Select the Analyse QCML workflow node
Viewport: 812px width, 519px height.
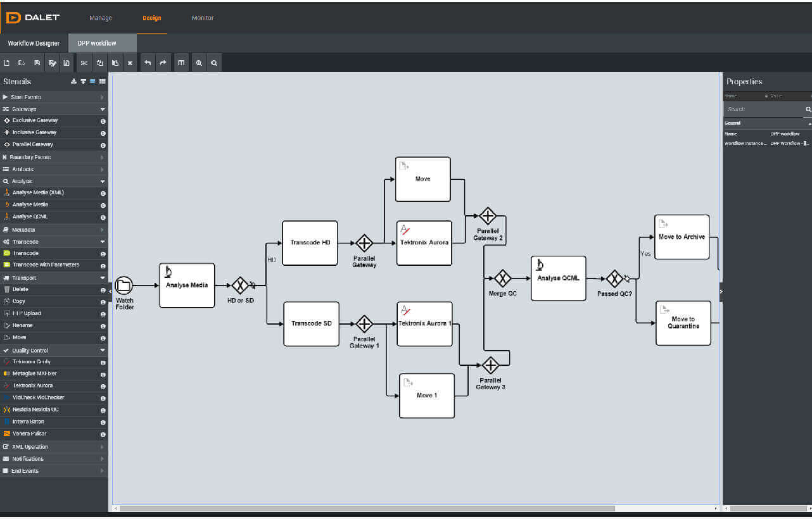point(559,278)
